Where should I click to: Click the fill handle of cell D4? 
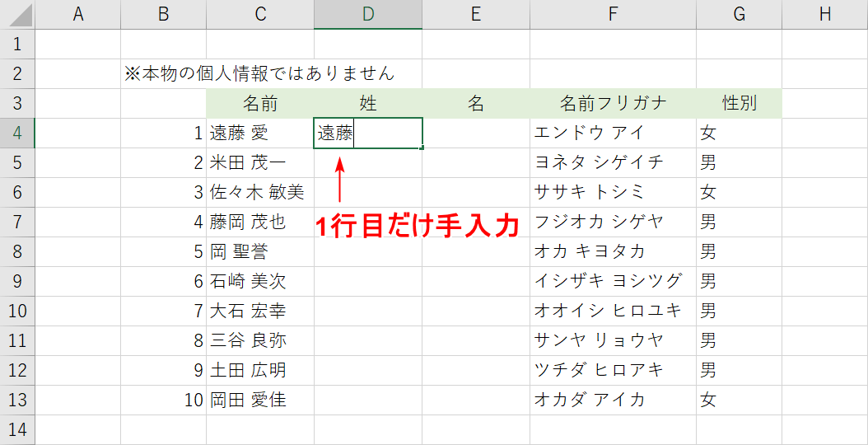[x=422, y=148]
